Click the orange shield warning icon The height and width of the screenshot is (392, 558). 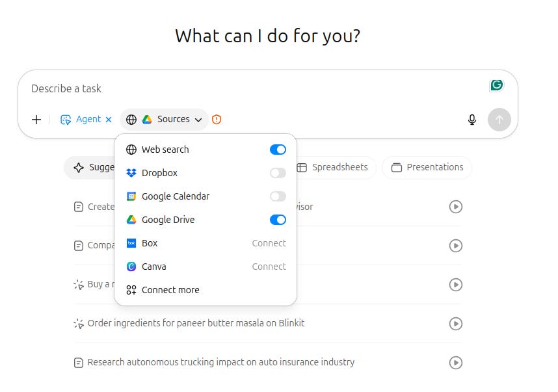point(217,120)
